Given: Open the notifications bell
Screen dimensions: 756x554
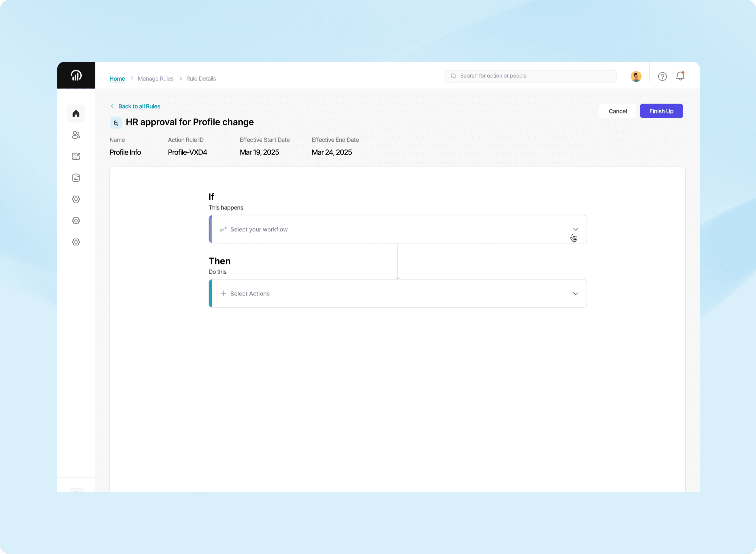Looking at the screenshot, I should (x=680, y=76).
